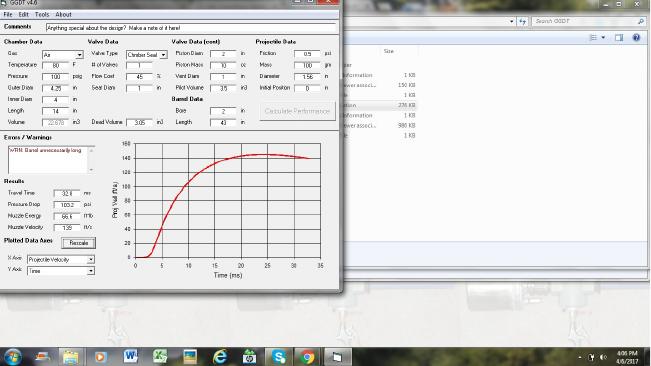The image size is (651, 366).
Task: Toggle the Explorer preview pane icon
Action: (619, 38)
